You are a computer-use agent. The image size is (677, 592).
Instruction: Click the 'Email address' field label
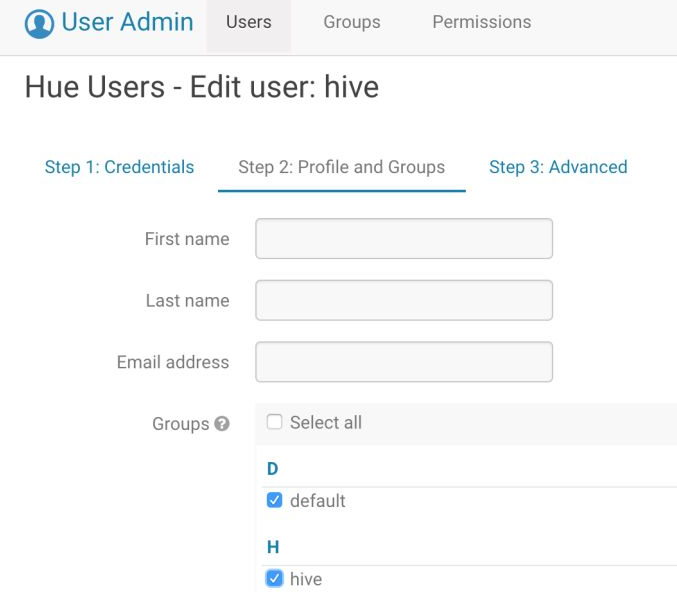pos(173,362)
